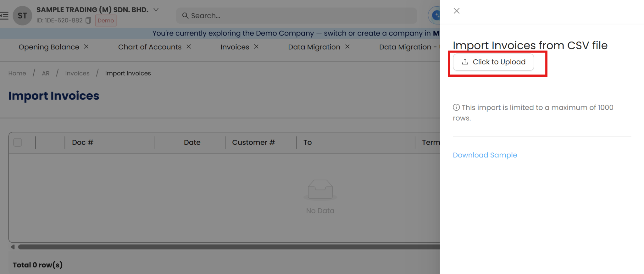Switch to the Chart of Accounts tab
This screenshot has width=644, height=274.
(150, 47)
